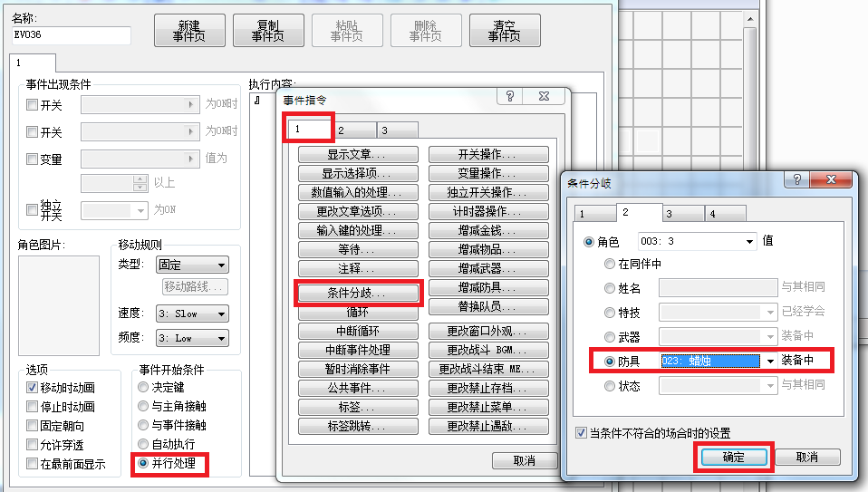The width and height of the screenshot is (868, 492).
Task: Select 在同伴中 radio option
Action: click(610, 264)
